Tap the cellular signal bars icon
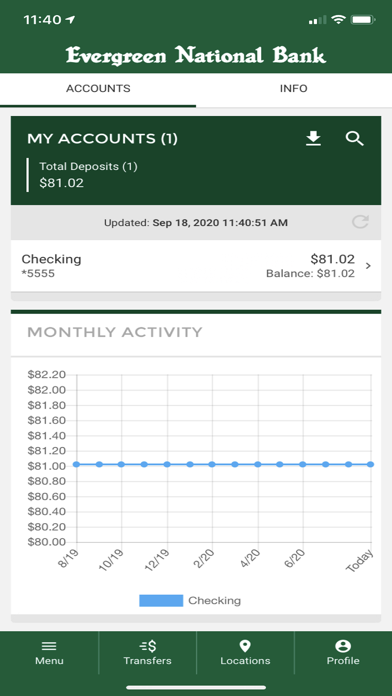The height and width of the screenshot is (696, 392). pyautogui.click(x=317, y=20)
